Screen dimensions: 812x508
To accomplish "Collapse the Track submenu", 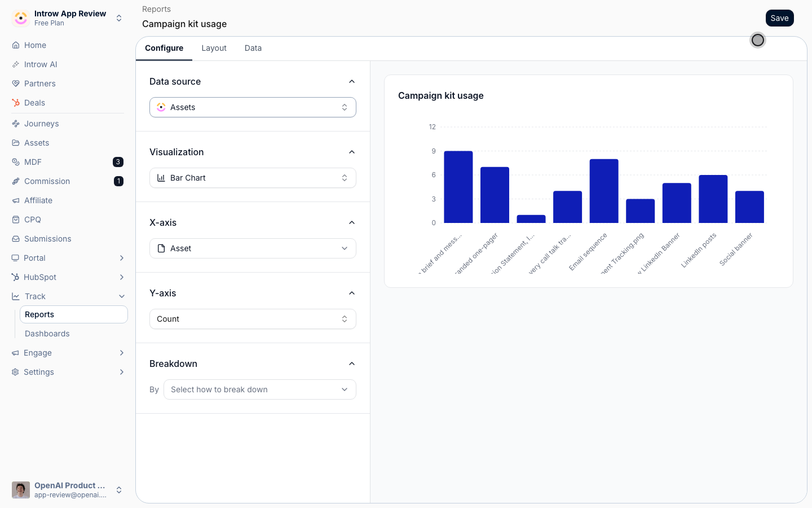I will pos(122,296).
